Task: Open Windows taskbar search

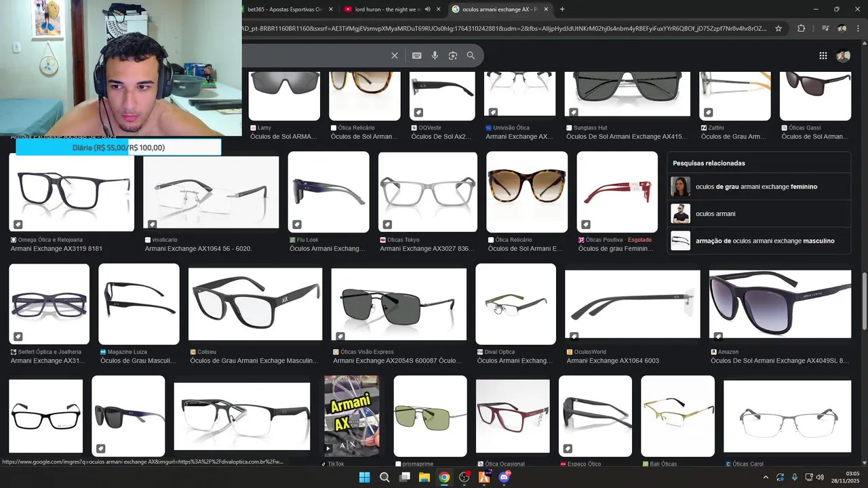Action: 384,477
